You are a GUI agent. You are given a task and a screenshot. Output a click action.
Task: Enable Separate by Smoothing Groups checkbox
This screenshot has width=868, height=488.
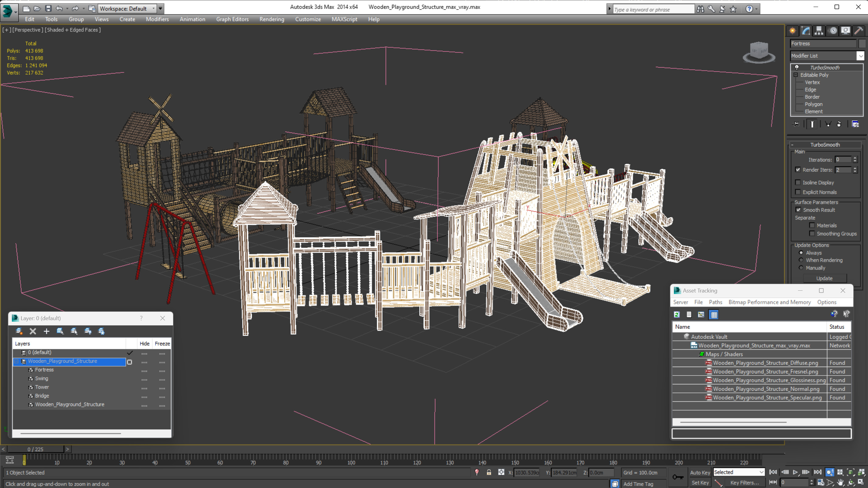pyautogui.click(x=812, y=234)
